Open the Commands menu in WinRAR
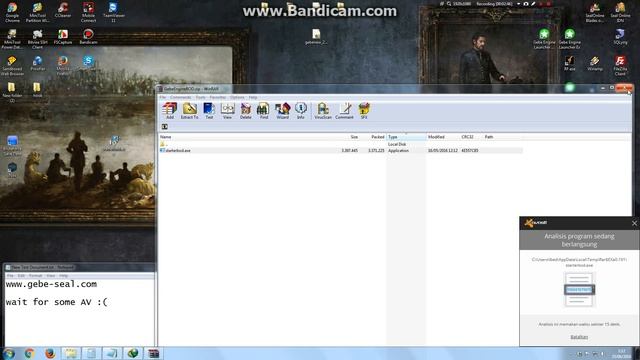The image size is (640, 360). (180, 98)
